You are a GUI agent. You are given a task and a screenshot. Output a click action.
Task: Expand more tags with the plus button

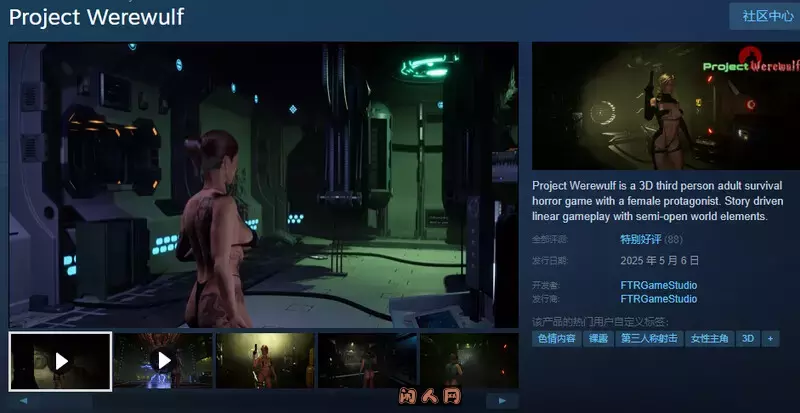770,339
